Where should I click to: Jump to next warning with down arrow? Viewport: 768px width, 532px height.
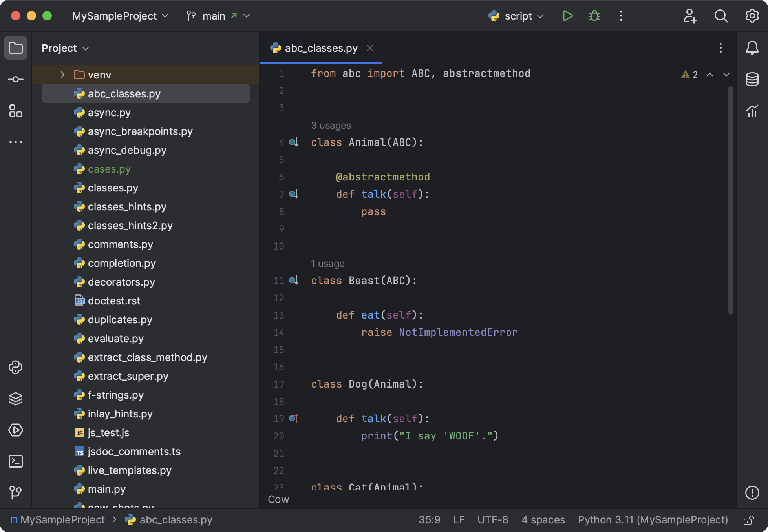(726, 74)
